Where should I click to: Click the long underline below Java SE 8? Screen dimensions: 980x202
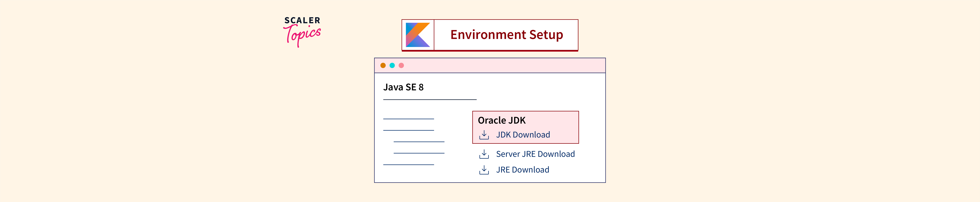click(x=429, y=100)
